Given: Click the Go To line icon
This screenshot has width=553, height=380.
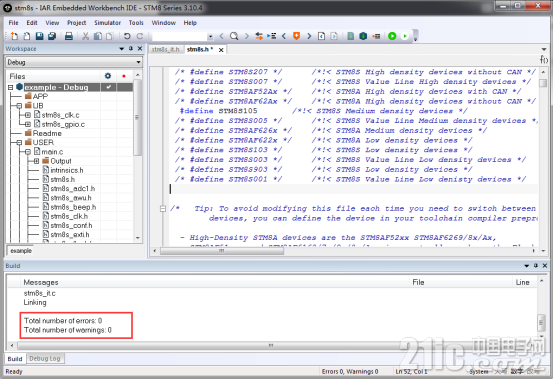Looking at the screenshot, I should pyautogui.click(x=272, y=36).
